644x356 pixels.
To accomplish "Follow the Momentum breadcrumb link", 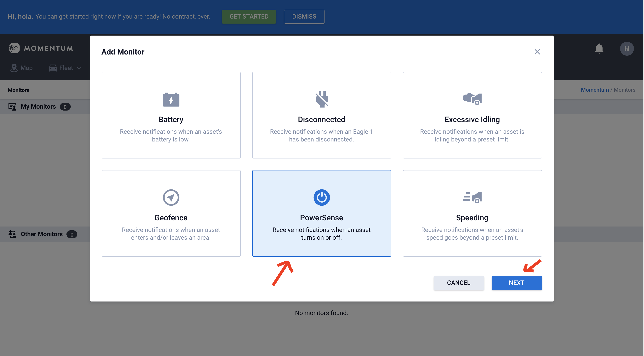I will coord(595,90).
